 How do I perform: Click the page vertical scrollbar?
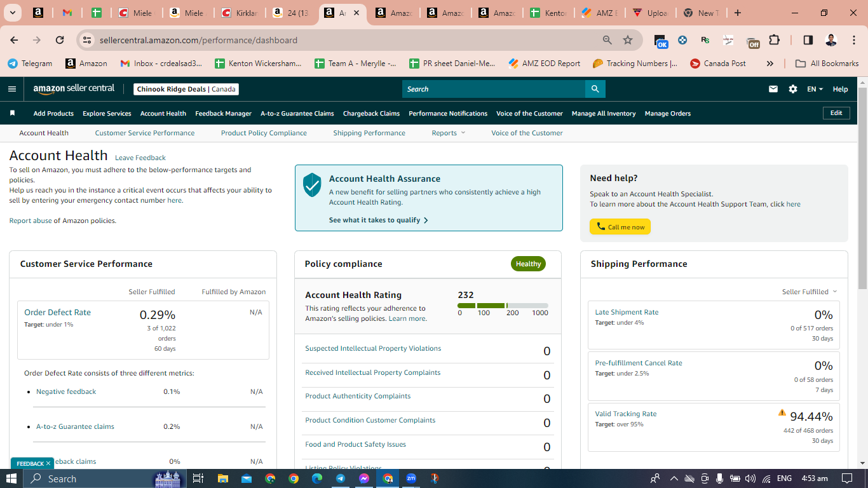(862, 187)
